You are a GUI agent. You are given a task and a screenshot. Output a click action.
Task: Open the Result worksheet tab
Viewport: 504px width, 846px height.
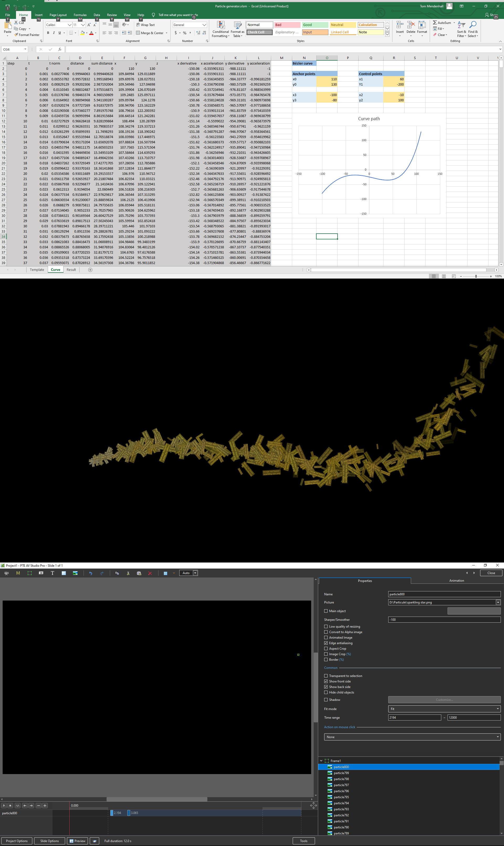pos(71,270)
